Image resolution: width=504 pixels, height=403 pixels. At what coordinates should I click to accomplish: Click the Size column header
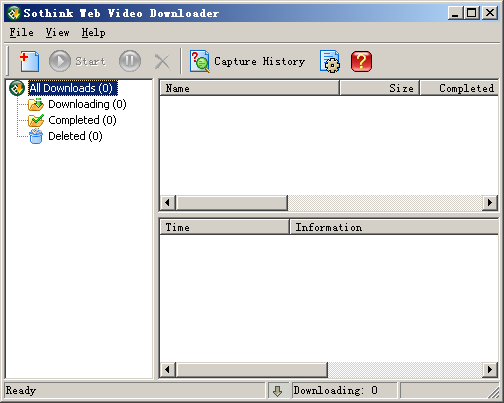pos(379,88)
